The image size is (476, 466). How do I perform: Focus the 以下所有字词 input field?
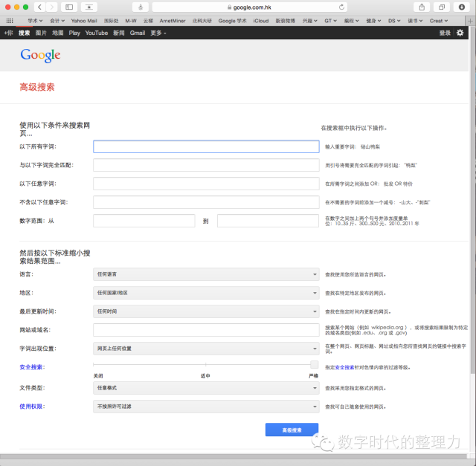click(x=206, y=146)
